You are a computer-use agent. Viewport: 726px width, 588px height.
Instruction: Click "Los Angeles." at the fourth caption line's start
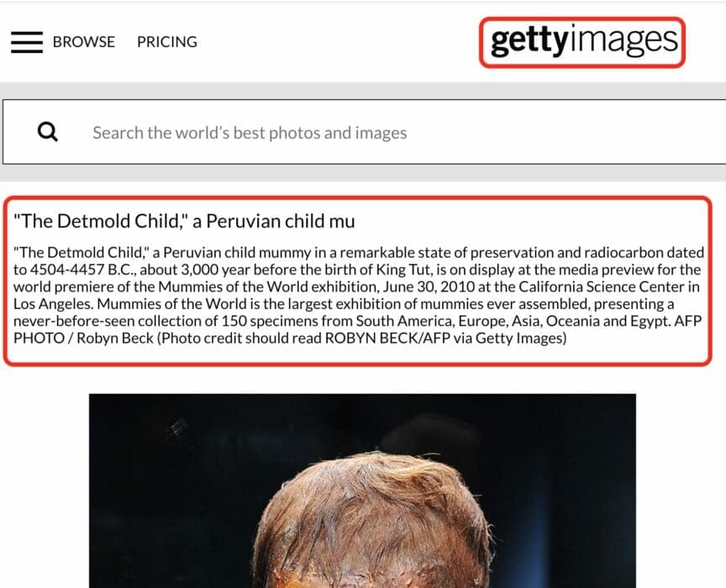pyautogui.click(x=54, y=304)
